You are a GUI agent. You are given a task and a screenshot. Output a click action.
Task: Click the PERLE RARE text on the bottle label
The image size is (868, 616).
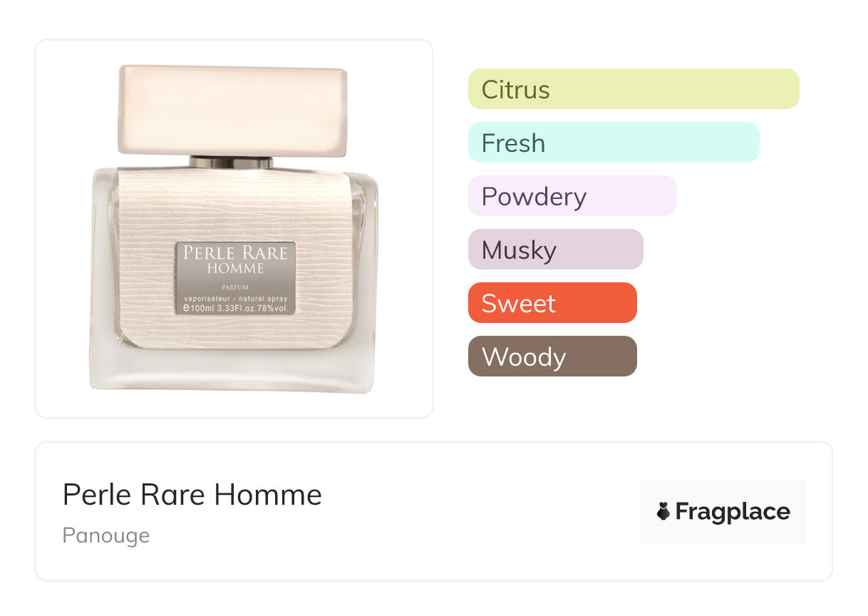coord(236,253)
